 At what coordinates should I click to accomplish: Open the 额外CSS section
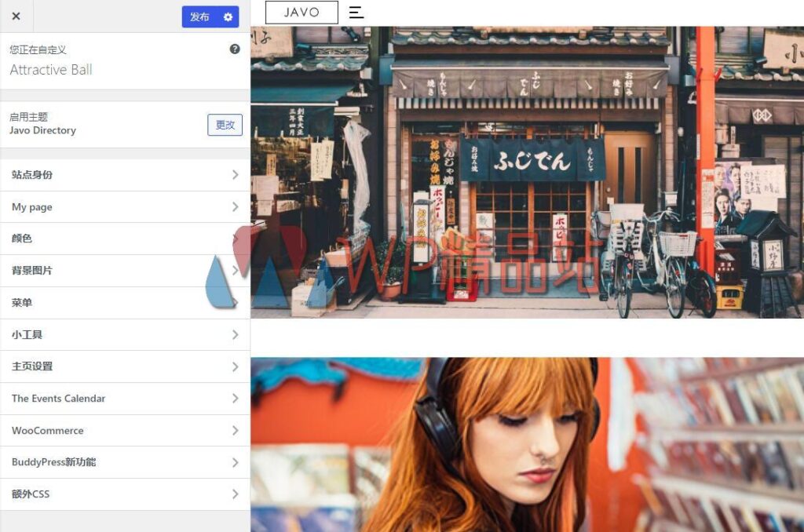point(126,494)
